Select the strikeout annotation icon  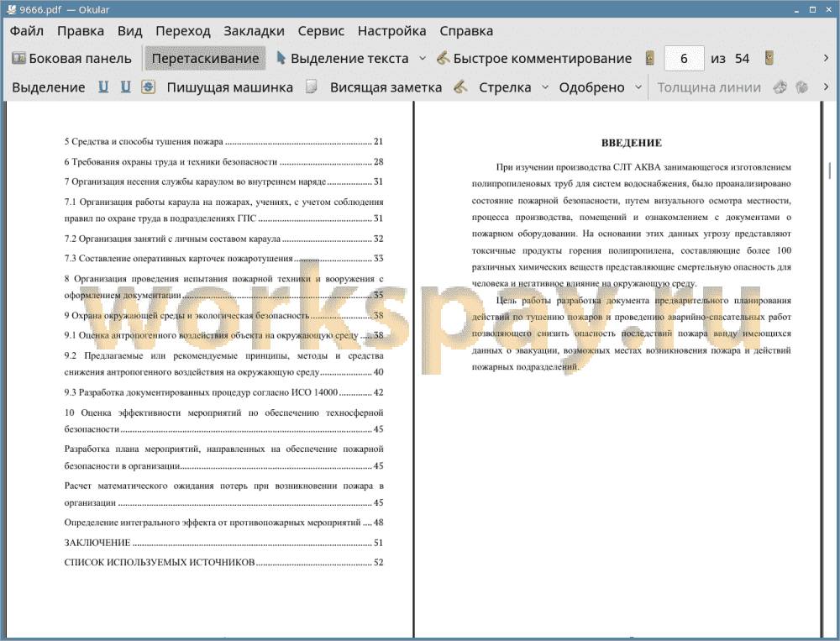point(148,87)
